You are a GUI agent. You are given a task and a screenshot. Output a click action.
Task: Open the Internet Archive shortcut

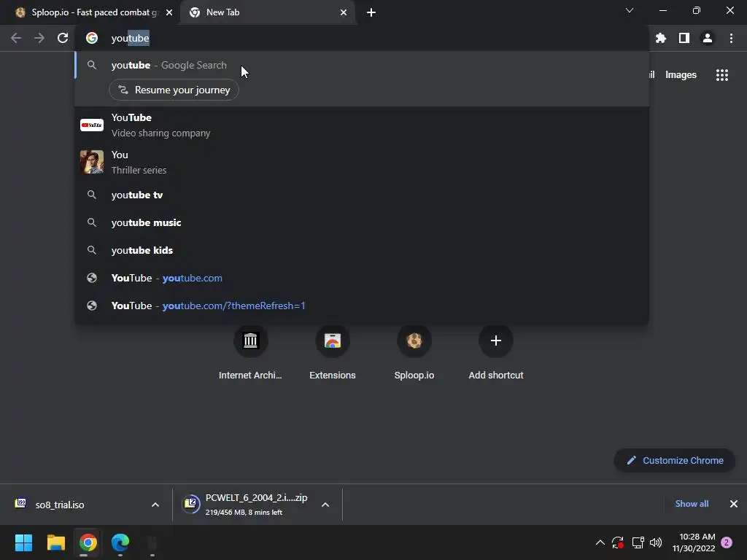(x=251, y=353)
